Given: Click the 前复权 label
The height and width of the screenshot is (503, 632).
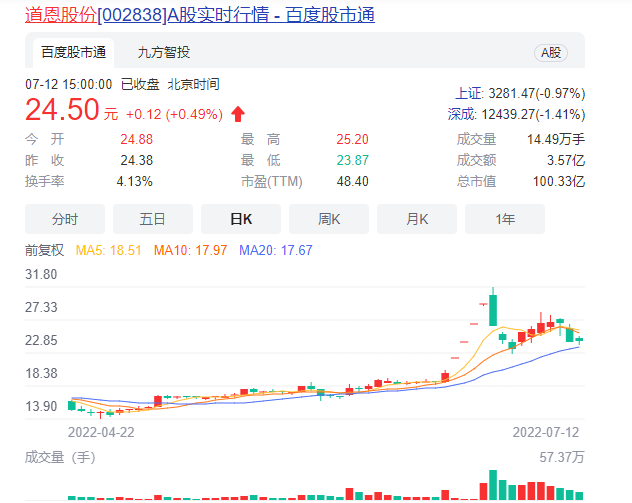Looking at the screenshot, I should 44,250.
